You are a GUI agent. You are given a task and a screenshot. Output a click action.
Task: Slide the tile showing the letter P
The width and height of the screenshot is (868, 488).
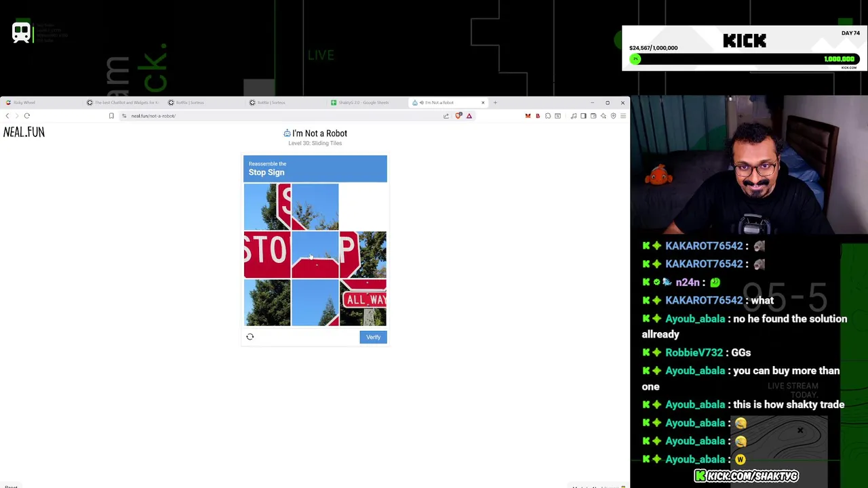(363, 255)
